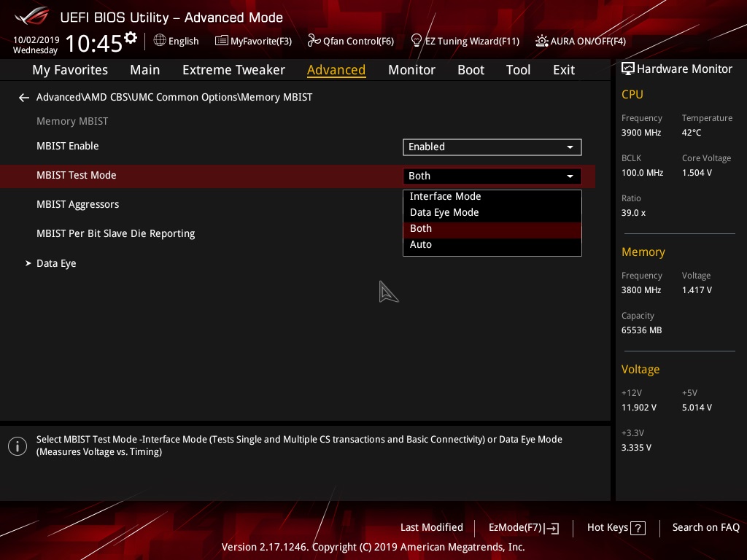
Task: Click the Memory MBIST section header
Action: coord(72,122)
